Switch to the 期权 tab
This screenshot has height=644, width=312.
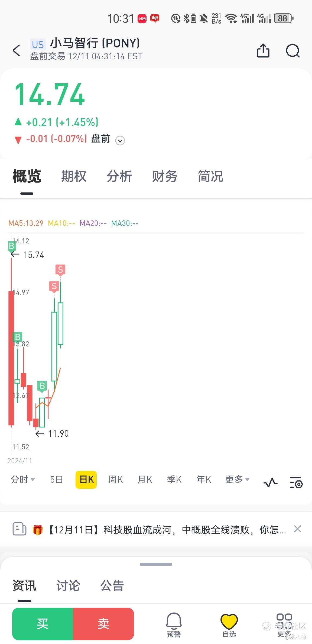point(74,176)
